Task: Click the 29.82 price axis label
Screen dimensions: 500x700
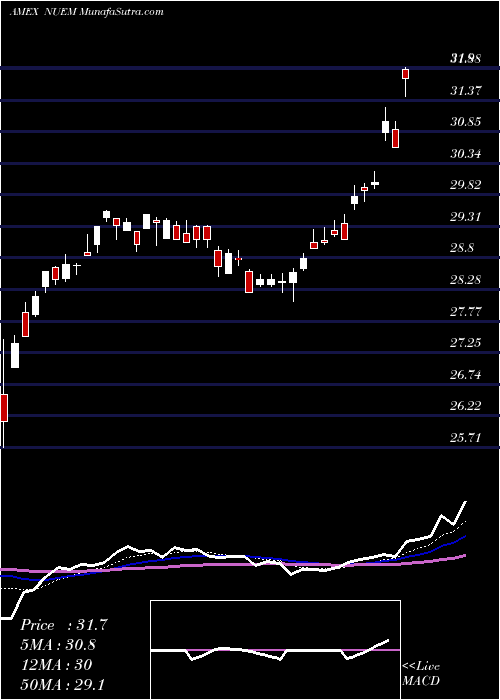Action: pos(466,185)
